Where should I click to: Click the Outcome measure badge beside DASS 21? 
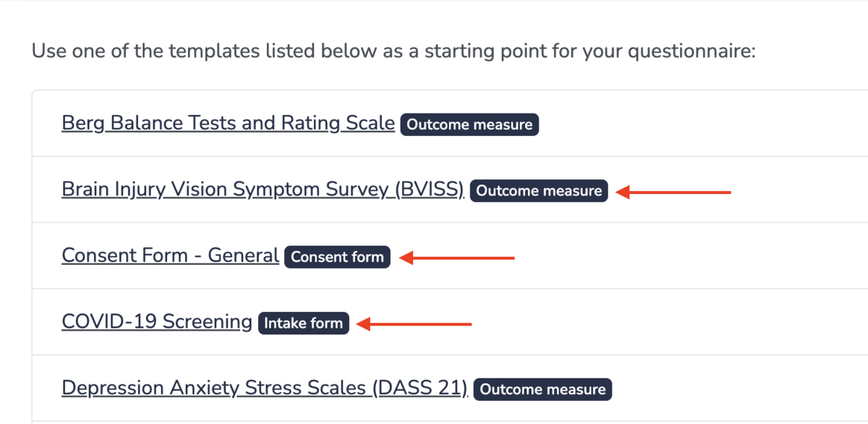coord(542,389)
